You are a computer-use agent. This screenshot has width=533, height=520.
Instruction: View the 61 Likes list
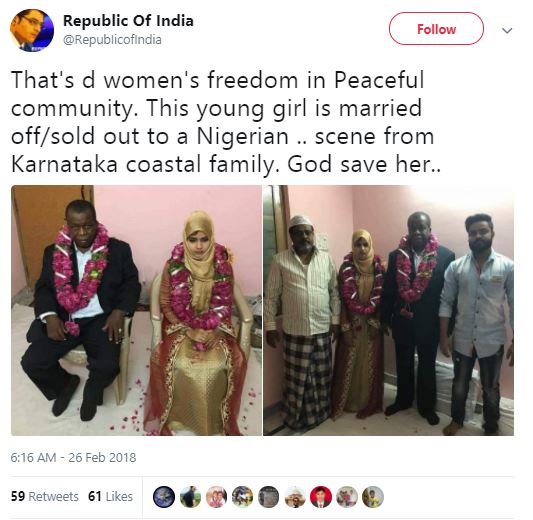[110, 497]
